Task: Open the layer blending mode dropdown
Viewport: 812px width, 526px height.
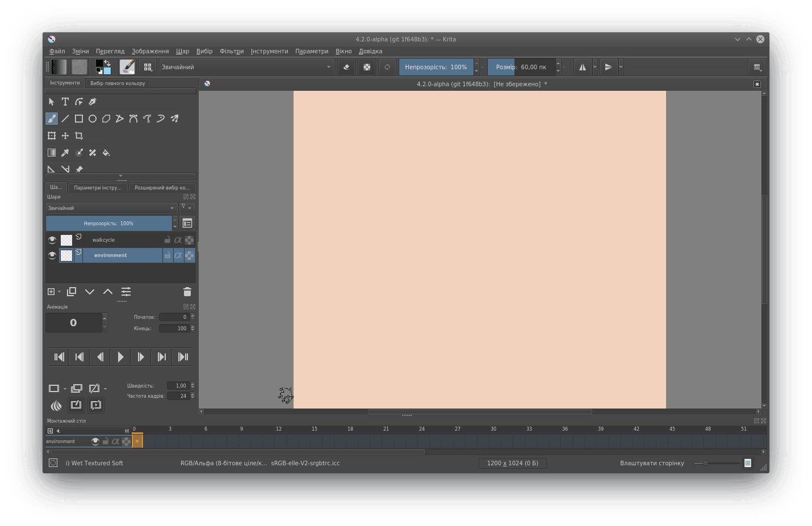Action: [111, 208]
